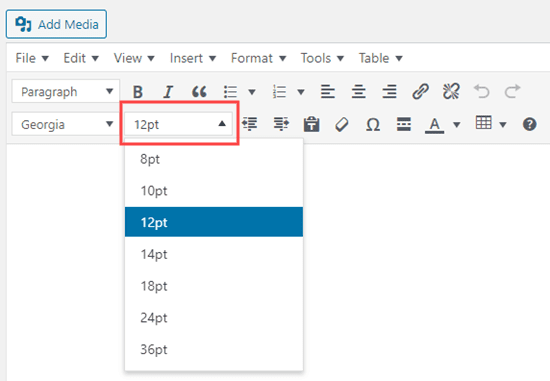Align text right
The height and width of the screenshot is (381, 550).
tap(389, 92)
